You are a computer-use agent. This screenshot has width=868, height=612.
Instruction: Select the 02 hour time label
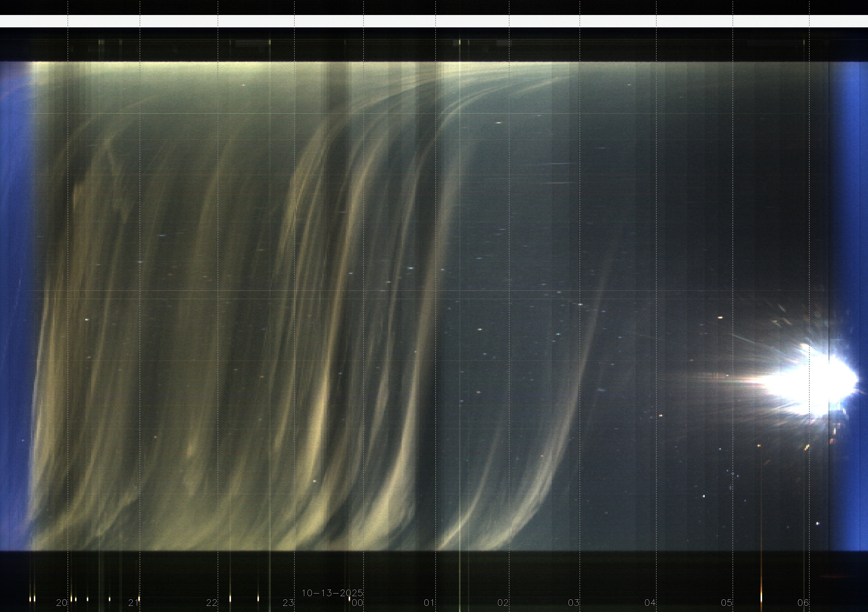tap(503, 603)
